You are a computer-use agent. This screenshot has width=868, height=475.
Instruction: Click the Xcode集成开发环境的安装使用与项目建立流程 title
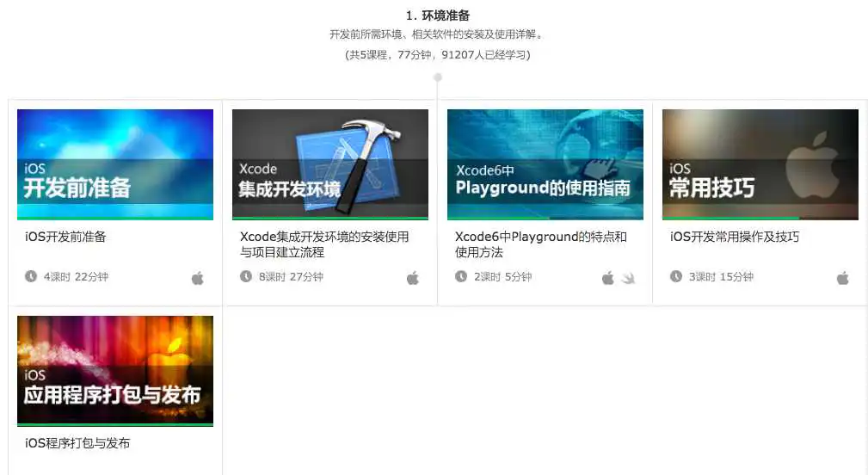click(324, 244)
